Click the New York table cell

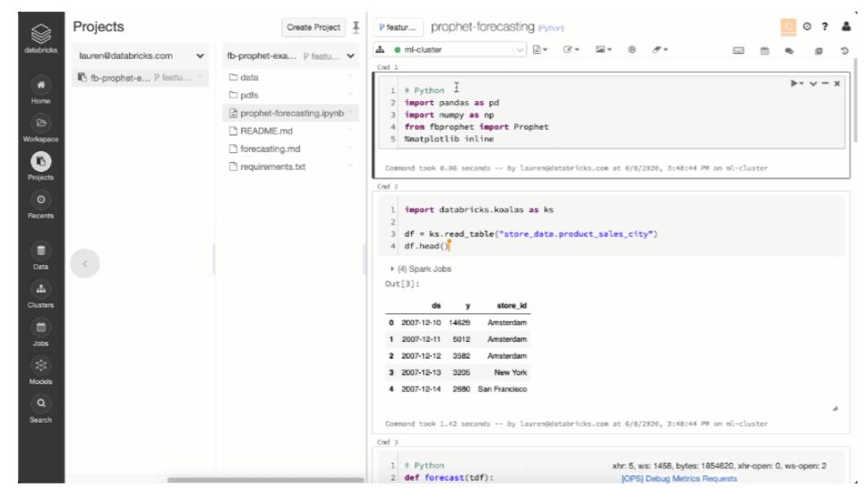click(x=510, y=372)
